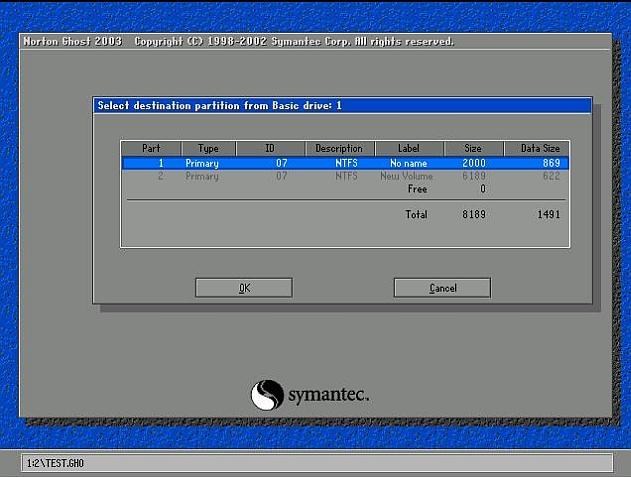Click the Description column header
Viewport: 631px width, 477px height.
(340, 149)
